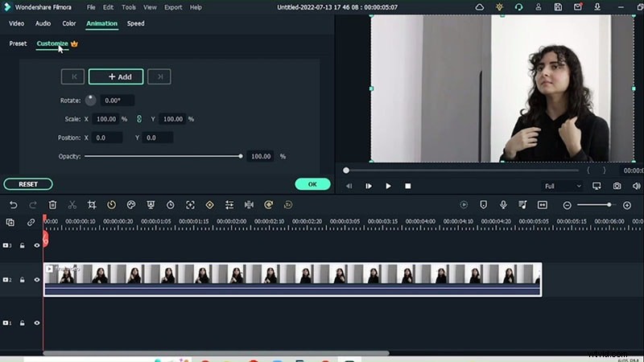Switch to the Video tab
The height and width of the screenshot is (362, 644).
click(x=16, y=23)
